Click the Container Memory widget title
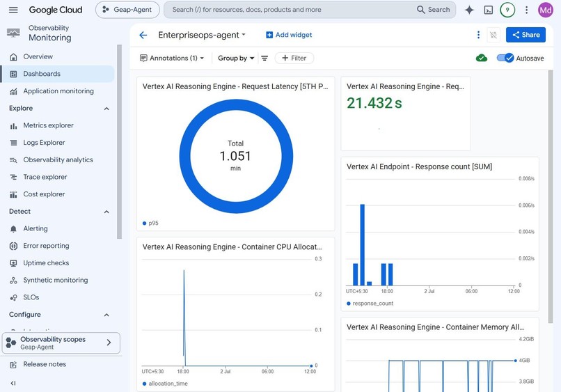Viewport: 561px width, 392px height. click(x=435, y=327)
